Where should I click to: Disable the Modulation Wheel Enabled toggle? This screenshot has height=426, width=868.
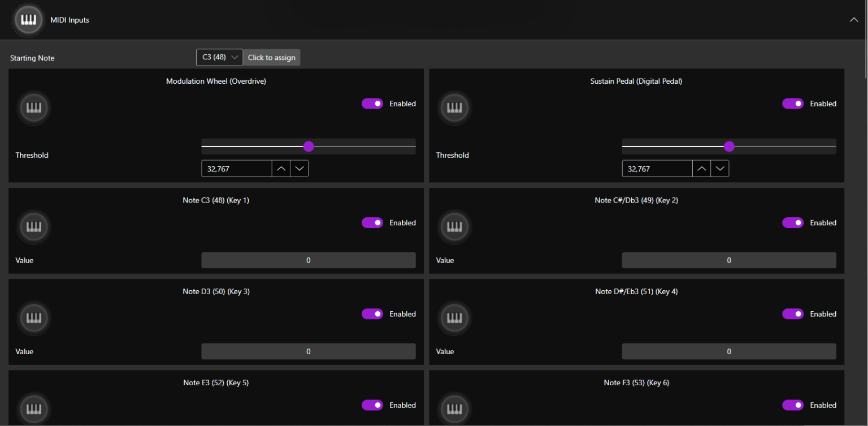372,104
